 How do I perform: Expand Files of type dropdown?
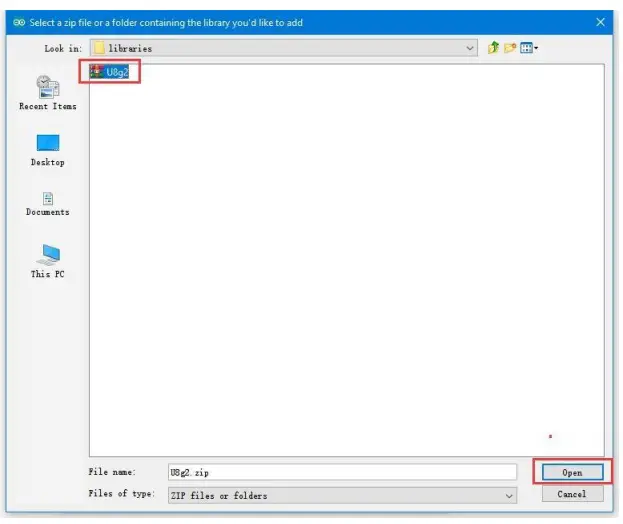click(x=342, y=495)
